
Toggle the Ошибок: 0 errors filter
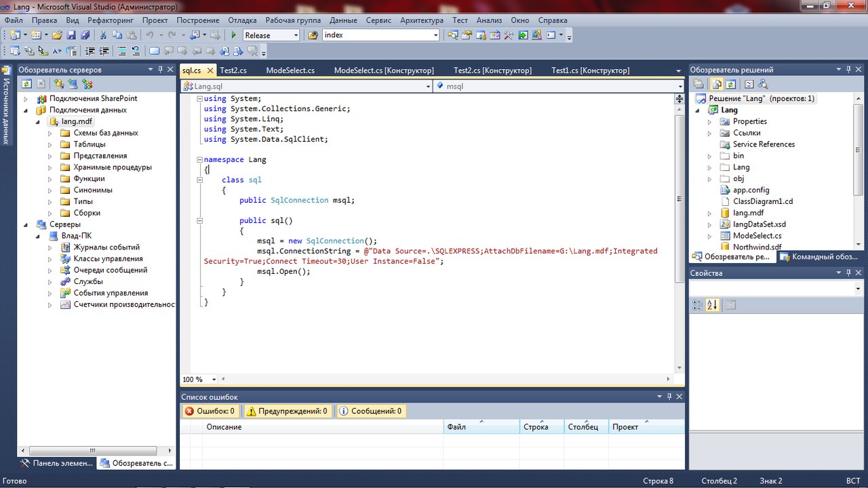[210, 411]
